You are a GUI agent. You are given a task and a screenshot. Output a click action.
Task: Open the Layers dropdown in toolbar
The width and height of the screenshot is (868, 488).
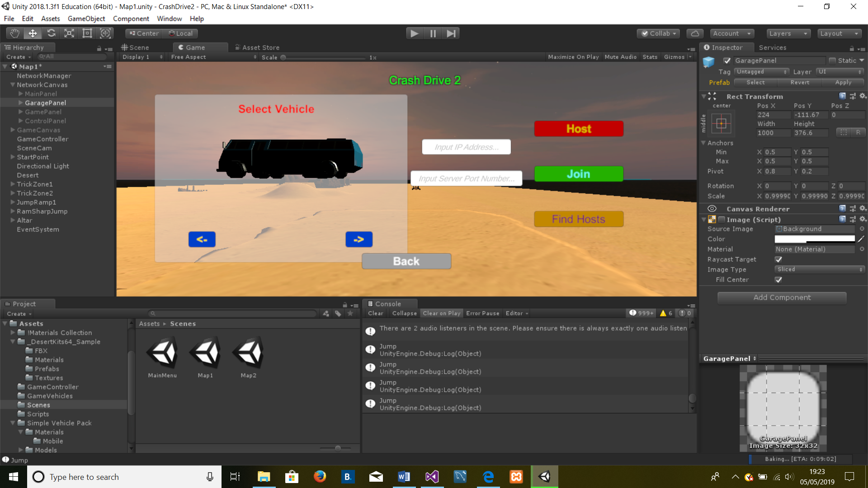pyautogui.click(x=788, y=33)
